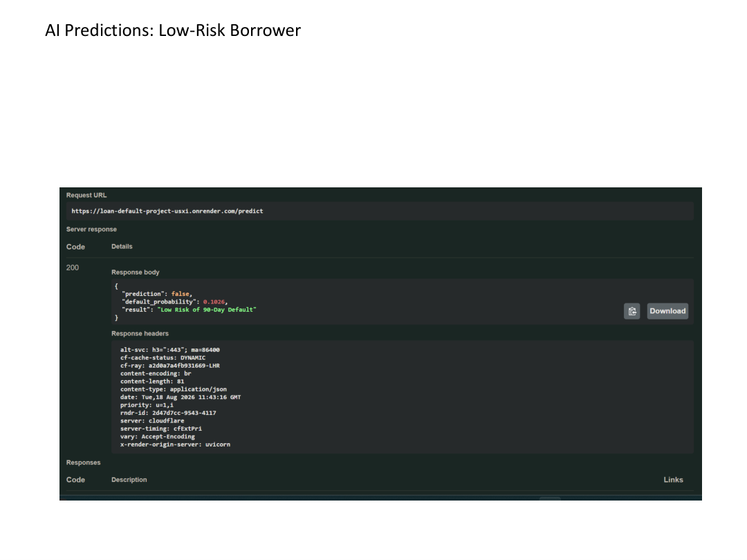Select content-length: 81 header
The image size is (747, 560).
pyautogui.click(x=152, y=382)
